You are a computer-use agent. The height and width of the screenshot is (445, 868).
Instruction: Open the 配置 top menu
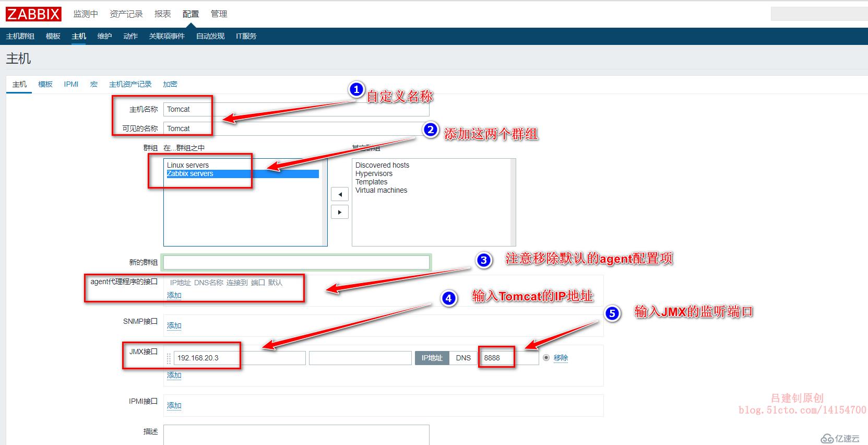click(x=191, y=14)
